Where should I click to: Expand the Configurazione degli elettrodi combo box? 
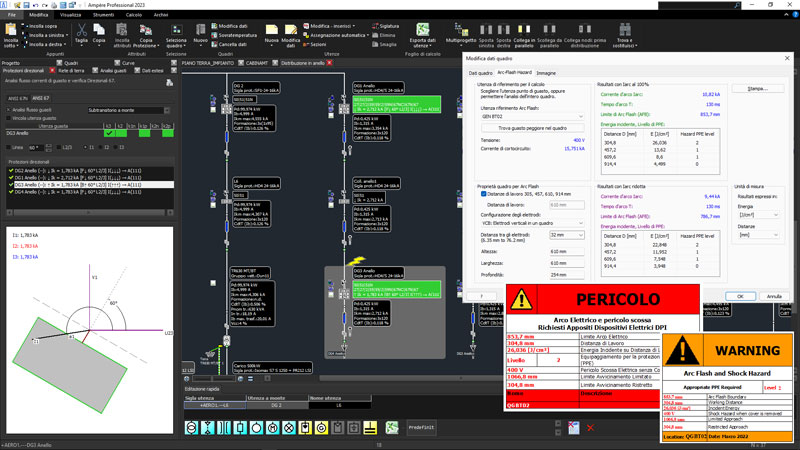coord(532,223)
